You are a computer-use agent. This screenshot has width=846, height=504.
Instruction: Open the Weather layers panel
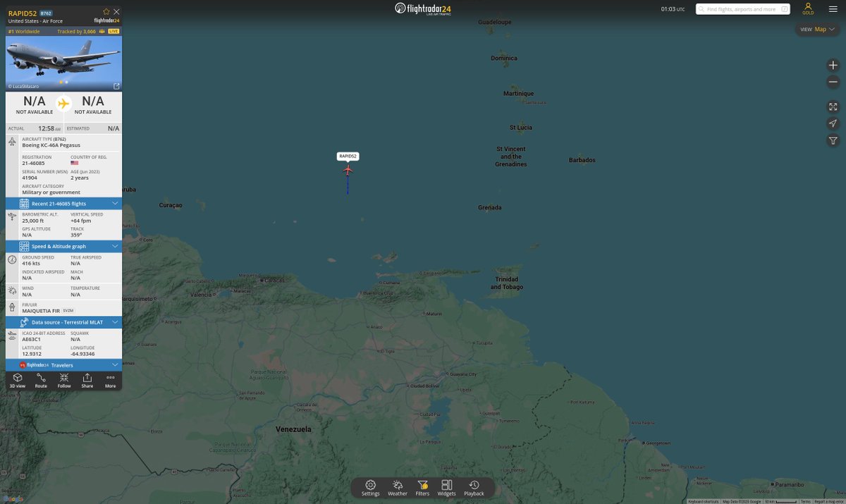click(x=398, y=488)
